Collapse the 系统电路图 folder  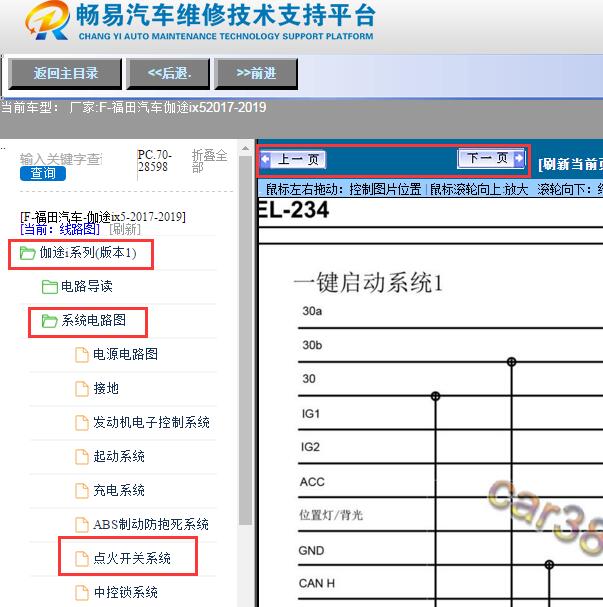93,321
